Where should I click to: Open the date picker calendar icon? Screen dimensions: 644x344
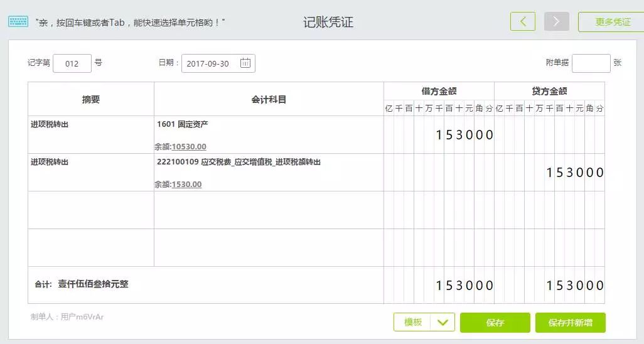point(245,63)
